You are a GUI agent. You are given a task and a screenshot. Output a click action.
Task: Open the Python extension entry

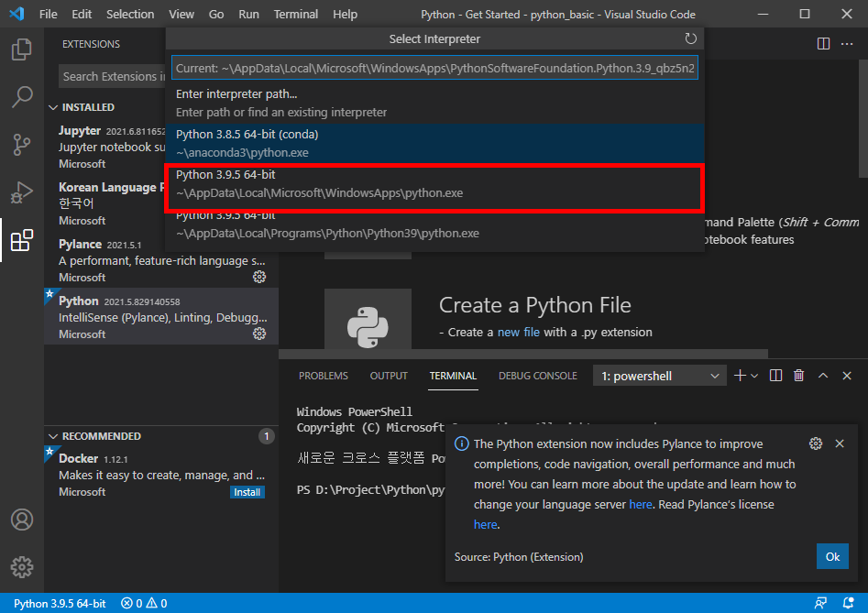161,316
